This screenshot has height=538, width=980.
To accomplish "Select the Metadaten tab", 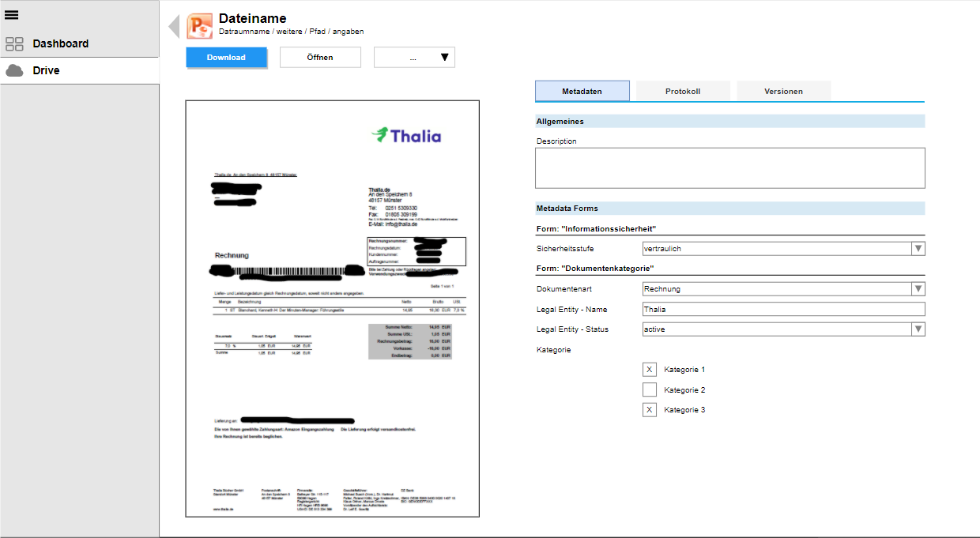I will [x=582, y=92].
